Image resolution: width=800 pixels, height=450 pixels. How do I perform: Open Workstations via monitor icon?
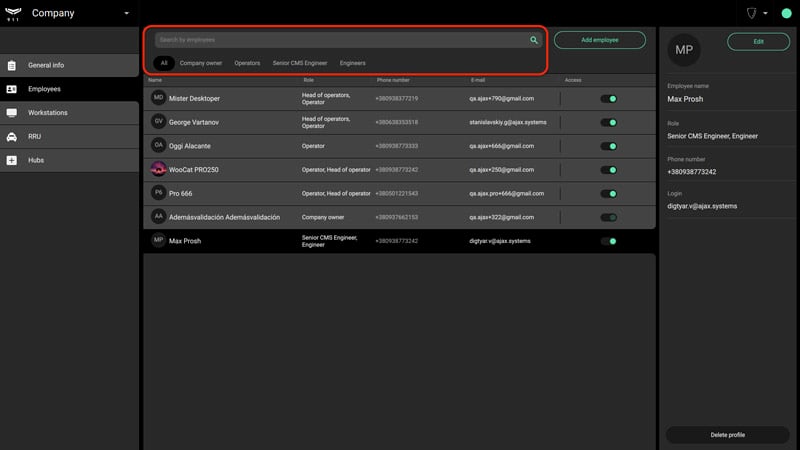click(11, 113)
